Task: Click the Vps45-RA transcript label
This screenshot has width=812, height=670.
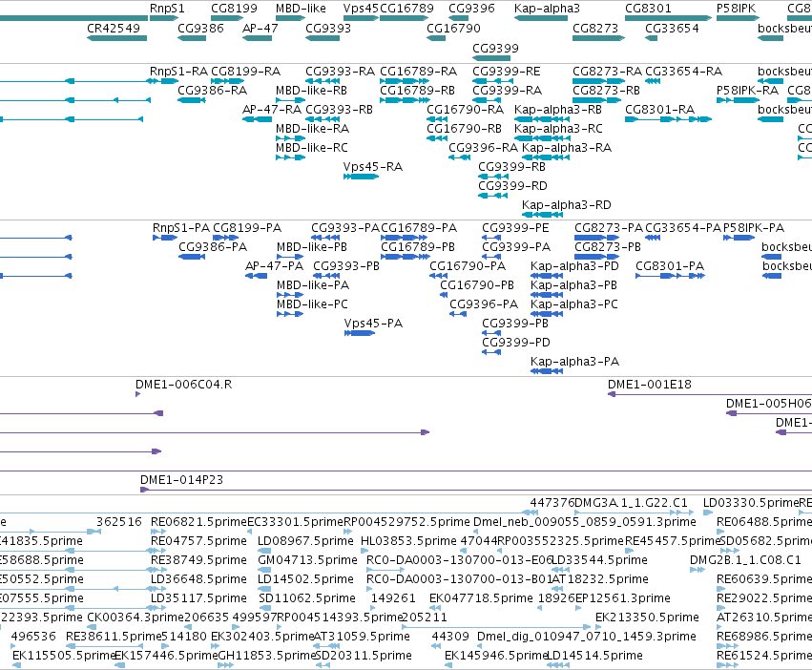Action: (x=373, y=167)
